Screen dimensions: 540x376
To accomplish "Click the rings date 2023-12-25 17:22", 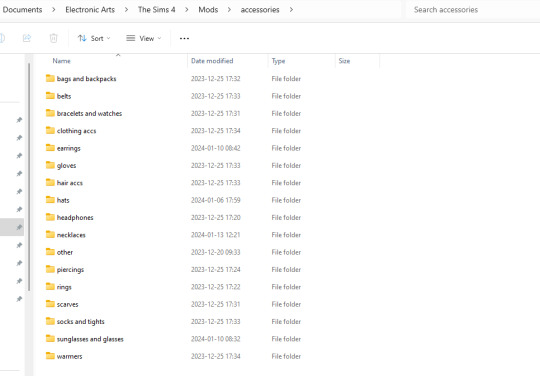I will tap(216, 287).
